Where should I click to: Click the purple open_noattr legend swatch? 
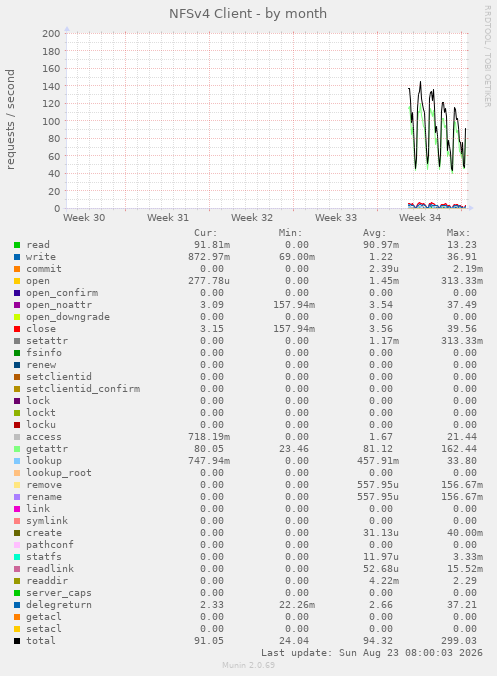[17, 305]
